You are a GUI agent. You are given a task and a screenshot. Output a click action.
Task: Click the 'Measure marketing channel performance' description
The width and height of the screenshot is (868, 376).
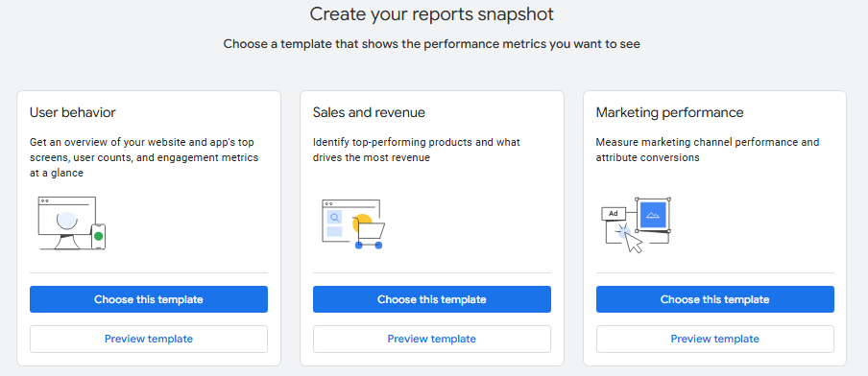click(x=707, y=150)
